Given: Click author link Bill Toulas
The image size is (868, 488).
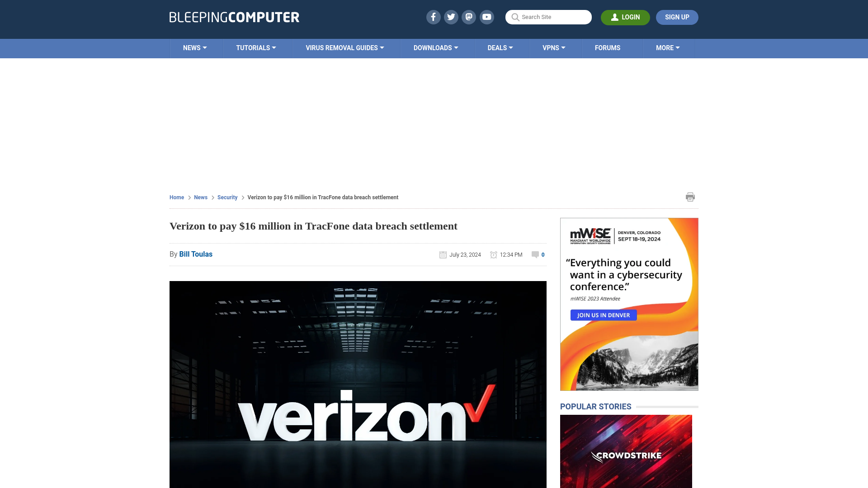Looking at the screenshot, I should (x=196, y=254).
